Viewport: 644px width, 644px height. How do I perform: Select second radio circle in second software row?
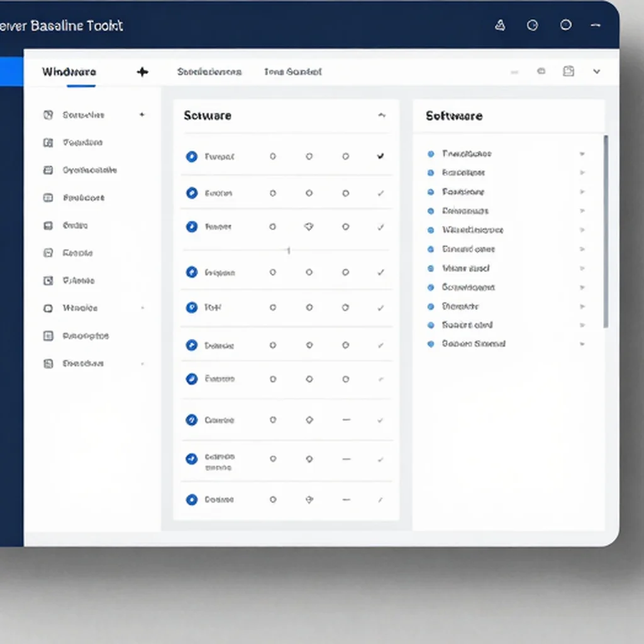click(x=309, y=193)
